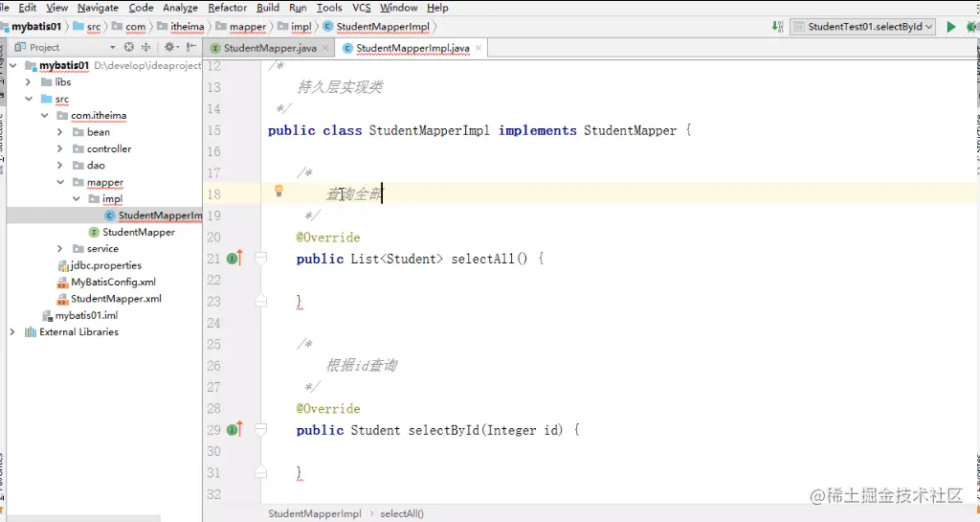Open the Tools menu
980x522 pixels.
click(x=329, y=8)
